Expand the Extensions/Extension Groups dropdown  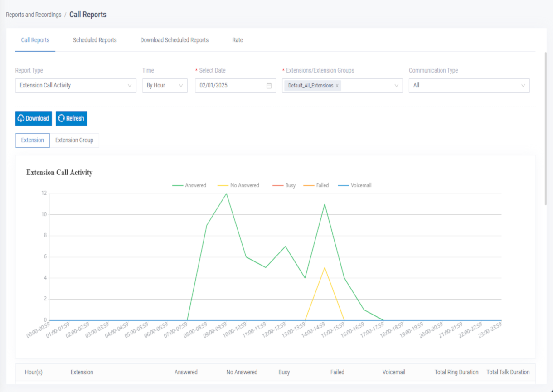pyautogui.click(x=342, y=86)
